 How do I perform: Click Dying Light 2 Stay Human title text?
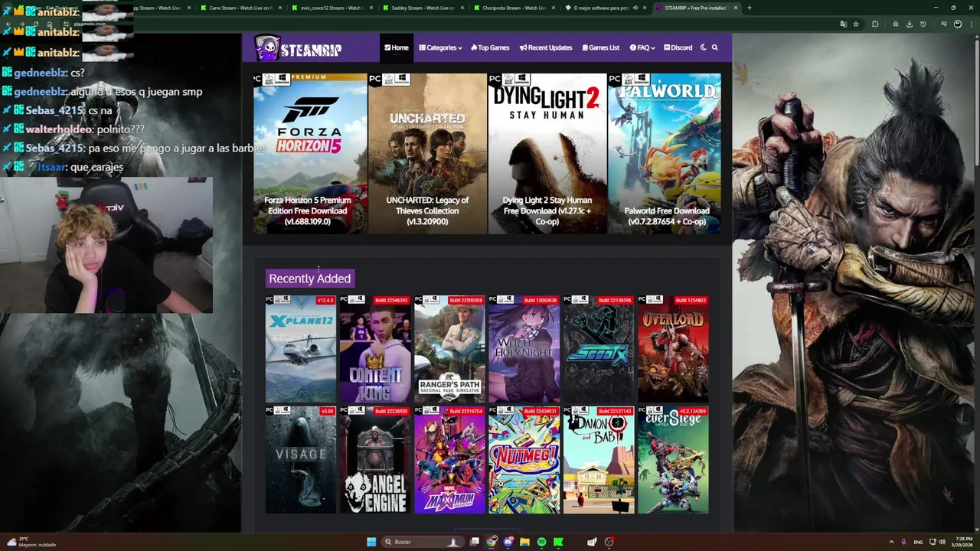(x=547, y=210)
